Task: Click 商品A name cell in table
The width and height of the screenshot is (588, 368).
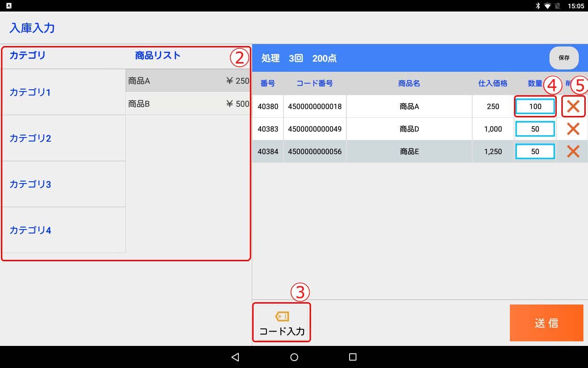Action: pos(409,106)
